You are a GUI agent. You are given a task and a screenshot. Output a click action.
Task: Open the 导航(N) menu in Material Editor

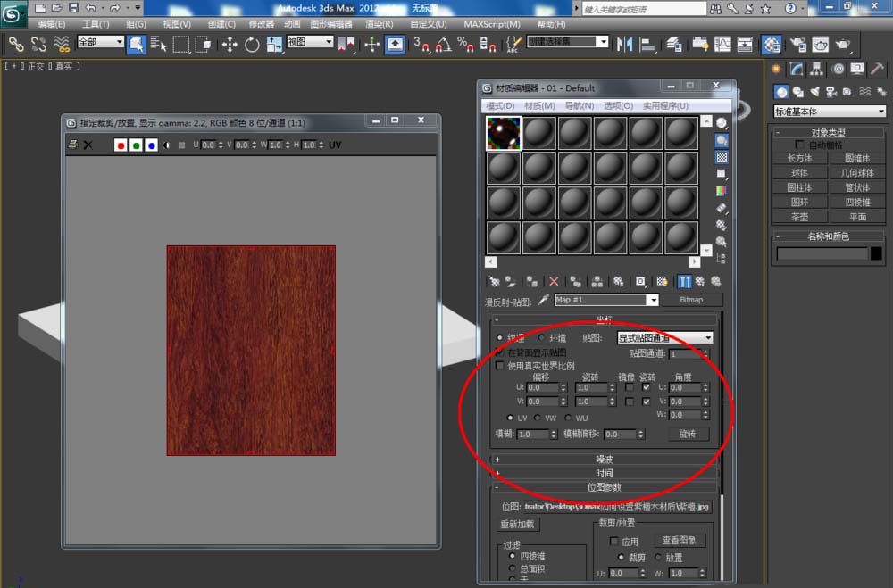(x=580, y=106)
